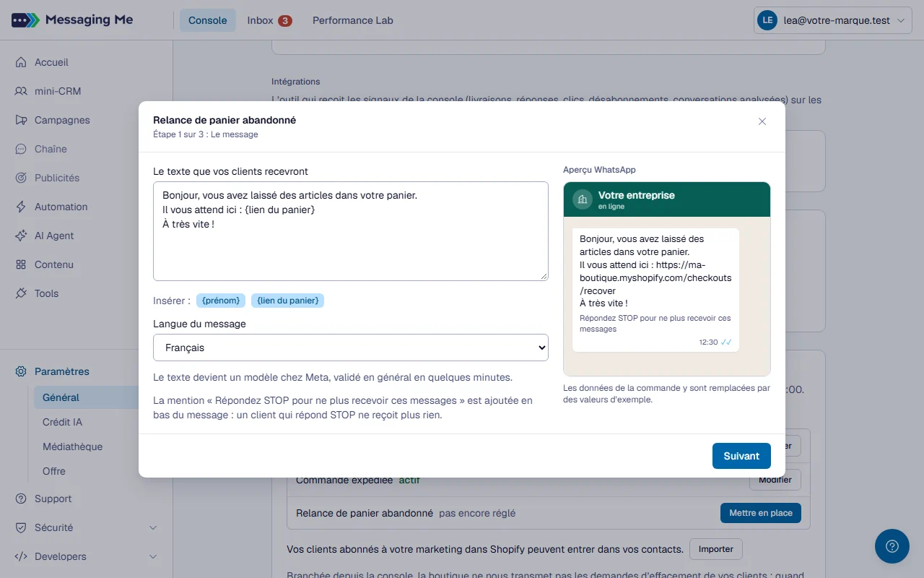Switch to the Inbox tab
Screen dimensions: 924x578
[269, 20]
